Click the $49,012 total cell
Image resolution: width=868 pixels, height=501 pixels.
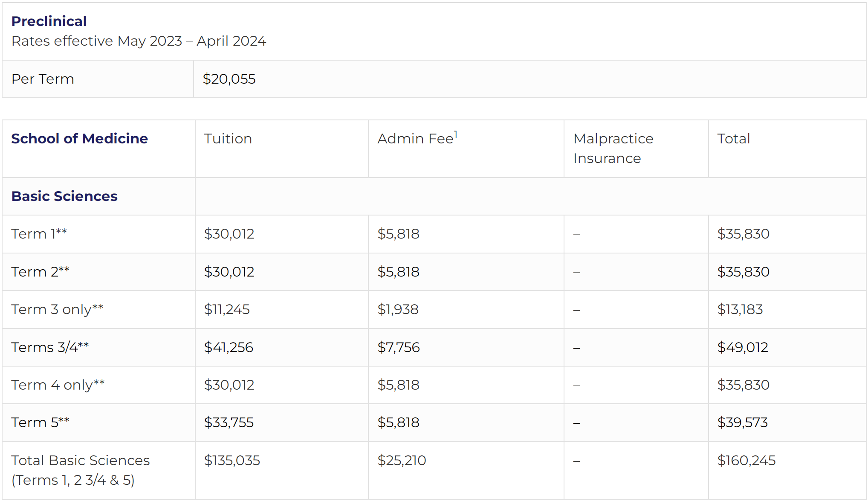pos(743,347)
